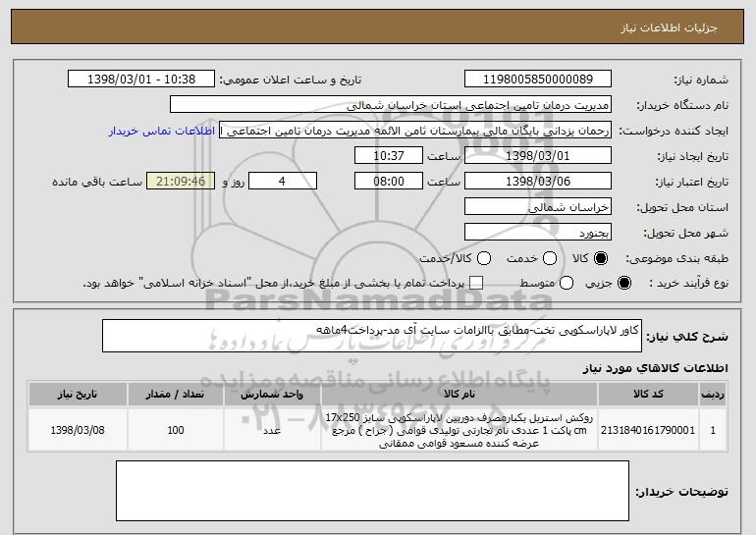
Task: Open the اطلاعات تماس خریدار link
Action: coord(162,131)
